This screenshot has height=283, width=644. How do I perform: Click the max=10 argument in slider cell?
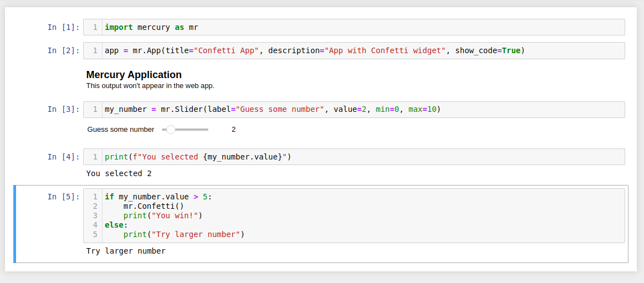pos(422,110)
